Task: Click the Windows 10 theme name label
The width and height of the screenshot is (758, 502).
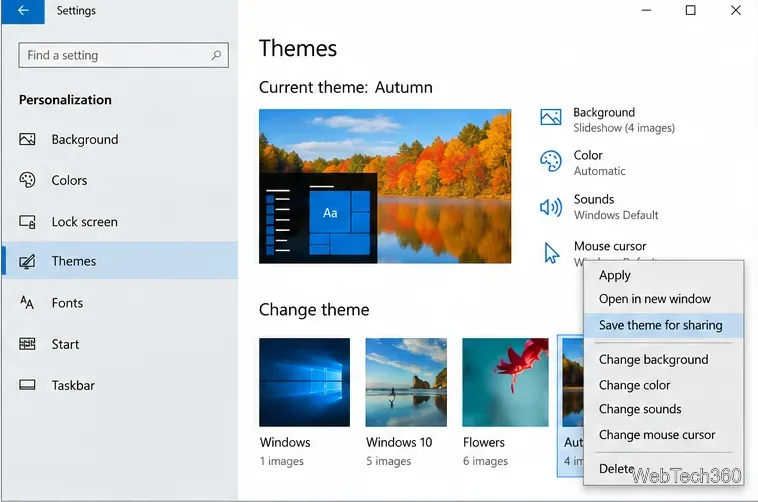Action: tap(399, 443)
